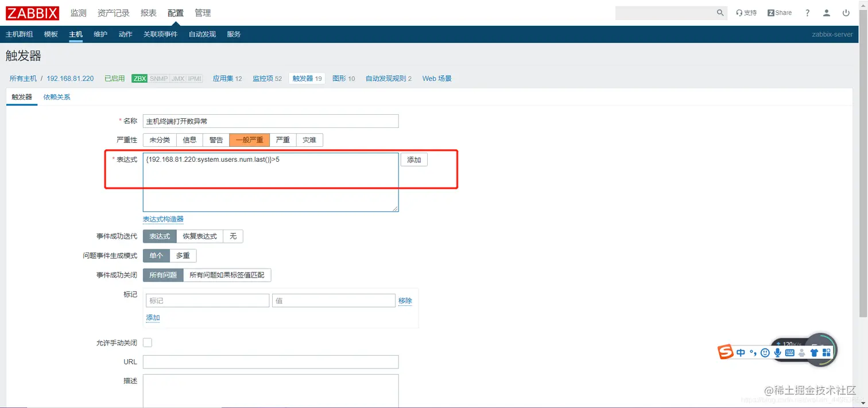868x408 pixels.
Task: Click the search magnifier icon
Action: click(720, 13)
